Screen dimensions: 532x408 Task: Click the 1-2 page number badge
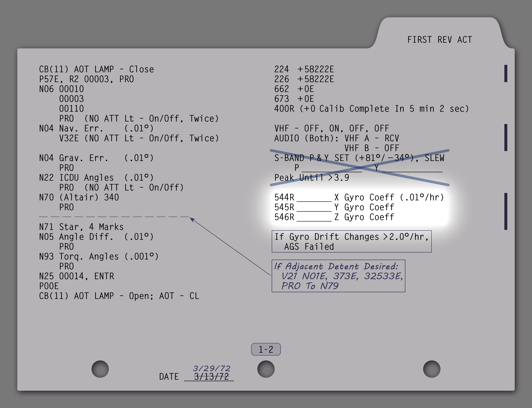coord(266,349)
